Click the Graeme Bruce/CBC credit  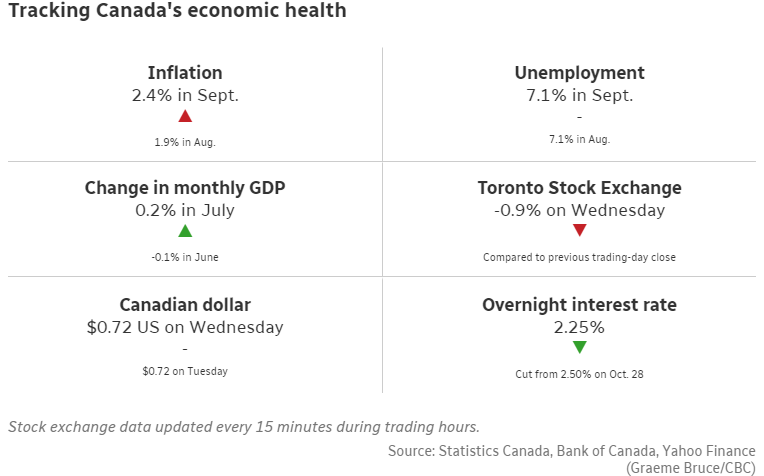point(691,467)
